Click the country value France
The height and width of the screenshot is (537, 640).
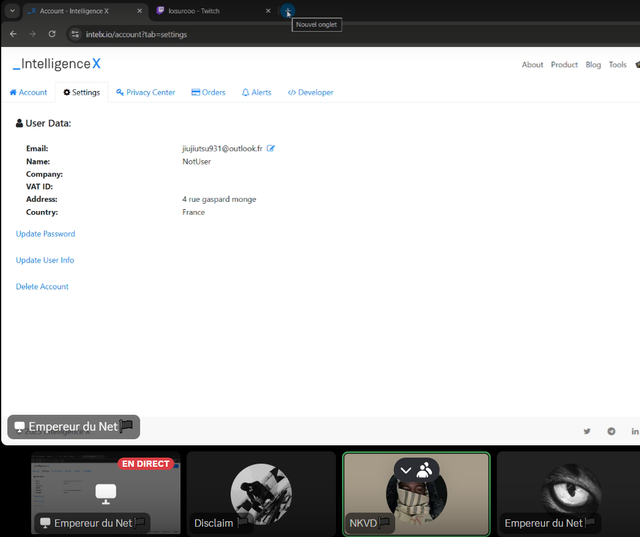point(193,212)
